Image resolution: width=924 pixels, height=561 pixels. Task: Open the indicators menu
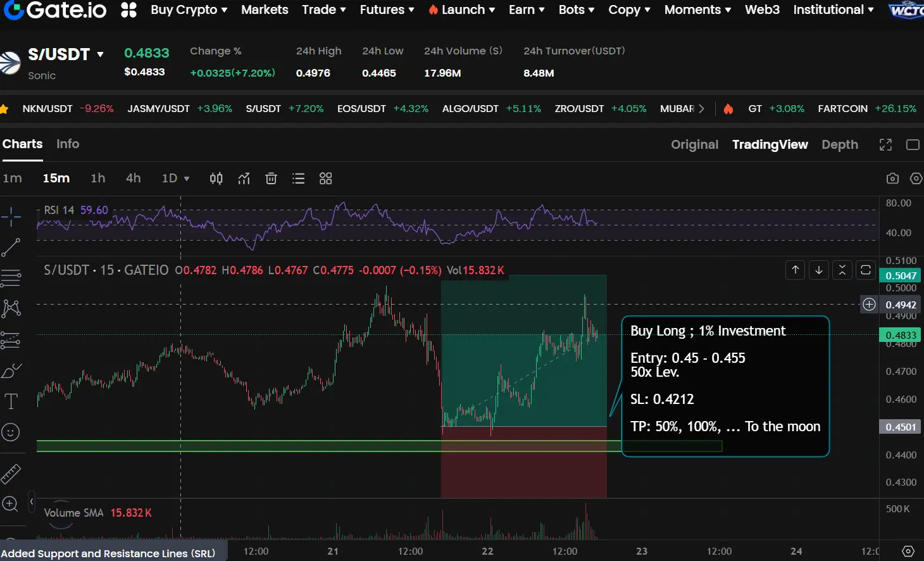point(244,179)
